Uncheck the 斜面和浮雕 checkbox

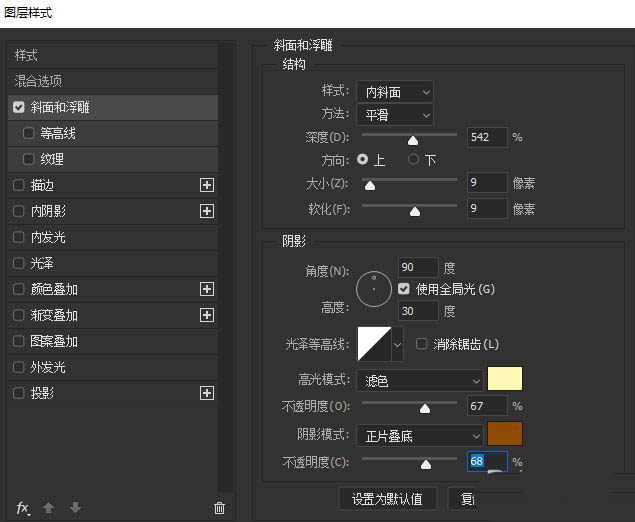click(x=19, y=107)
